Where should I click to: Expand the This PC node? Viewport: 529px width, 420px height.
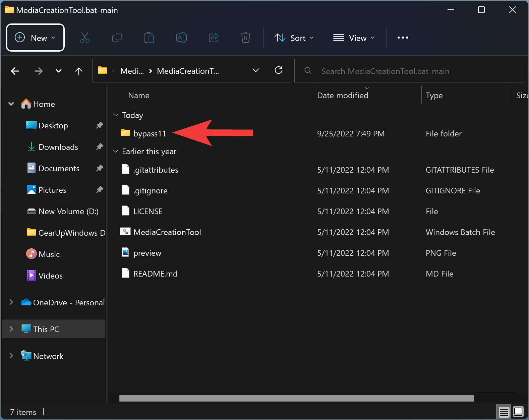pyautogui.click(x=11, y=329)
